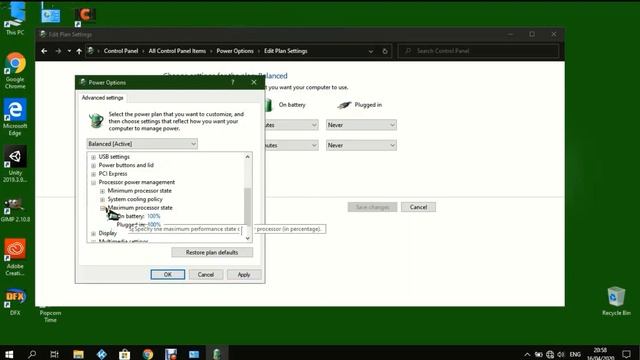The width and height of the screenshot is (640, 360).
Task: Click Power Options breadcrumb
Action: 235,51
